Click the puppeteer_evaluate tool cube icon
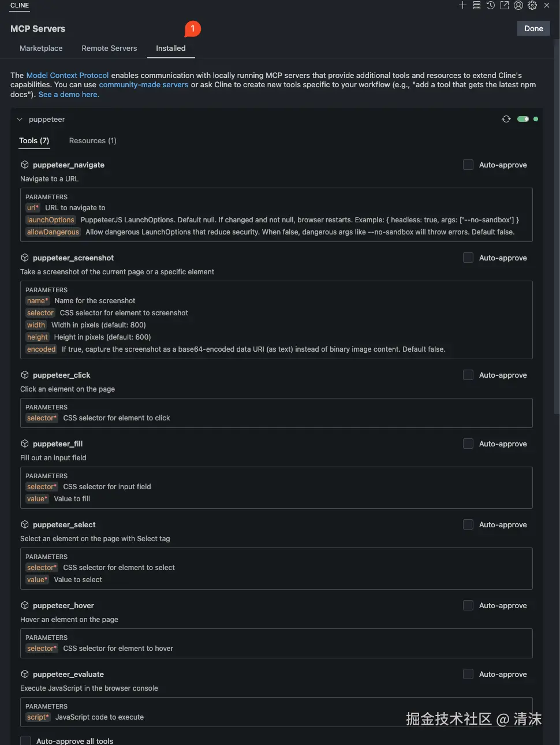 [25, 674]
